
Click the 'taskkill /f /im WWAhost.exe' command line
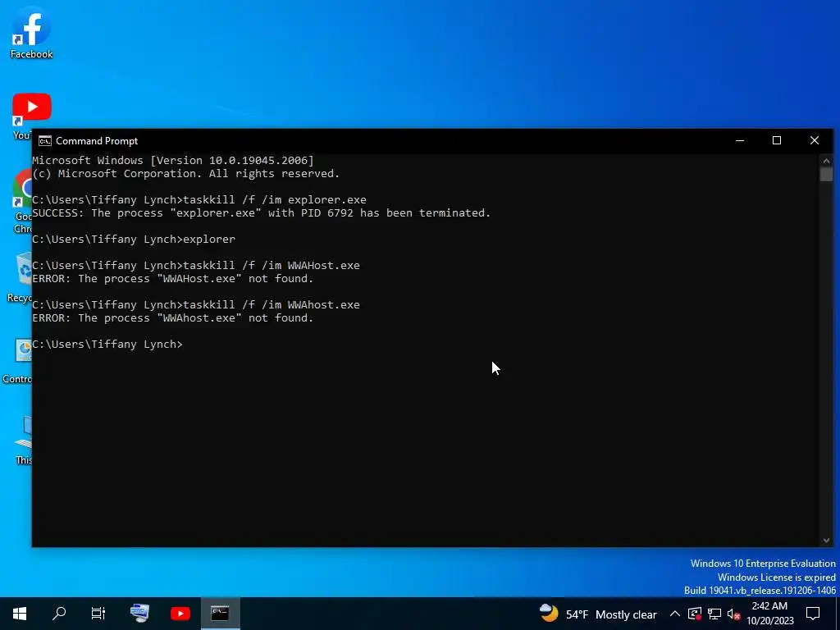click(196, 305)
